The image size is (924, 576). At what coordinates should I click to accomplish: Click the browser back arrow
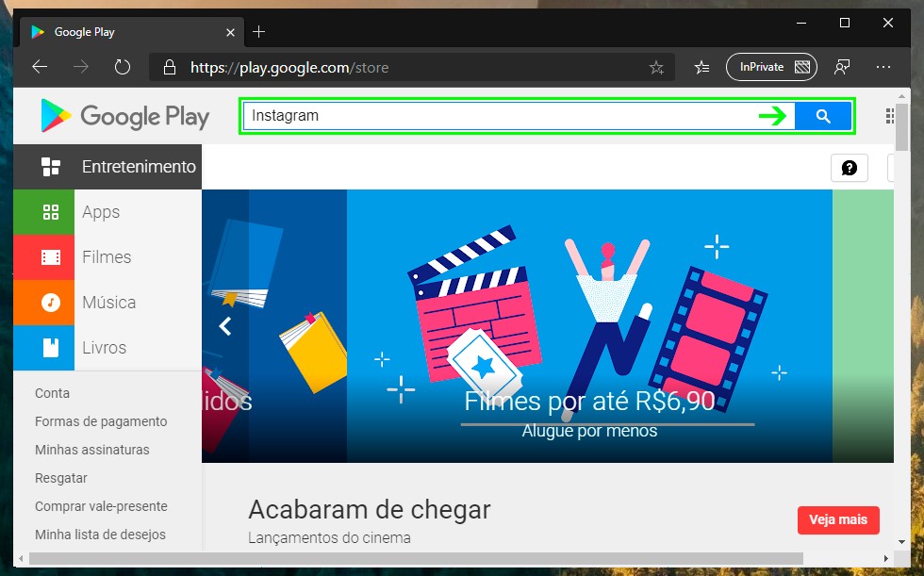(x=40, y=67)
